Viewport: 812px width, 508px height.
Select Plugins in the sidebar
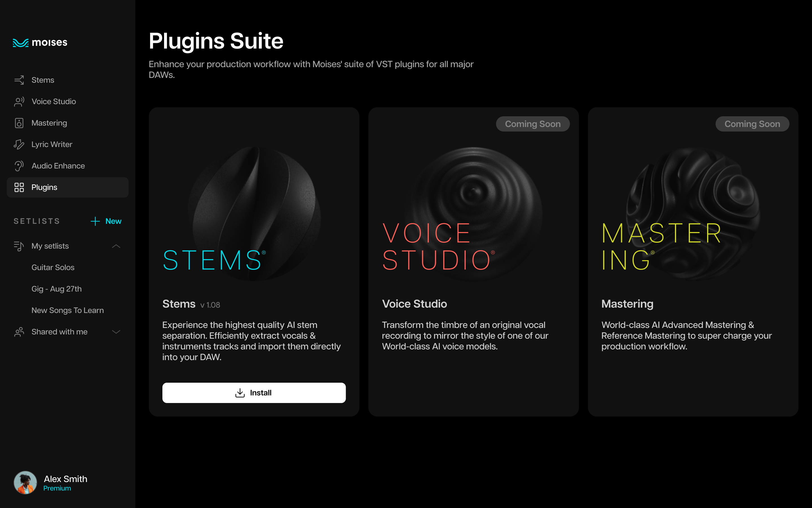pos(67,187)
